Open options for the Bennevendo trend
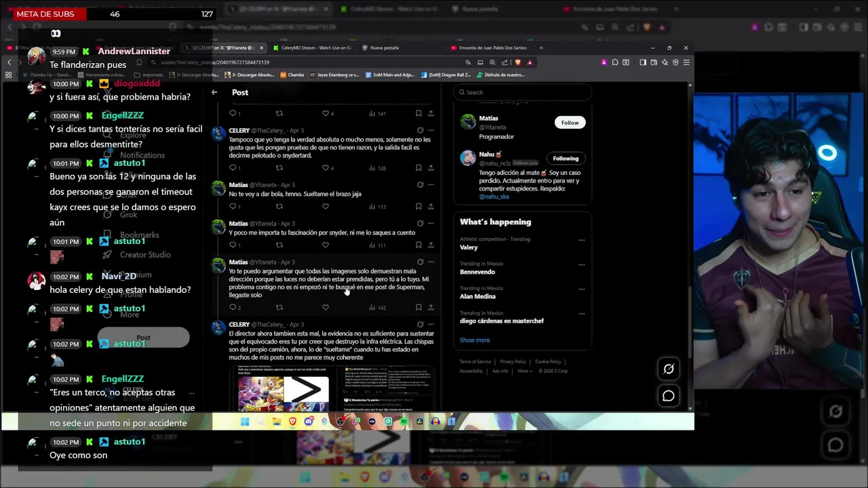868x488 pixels. click(581, 264)
